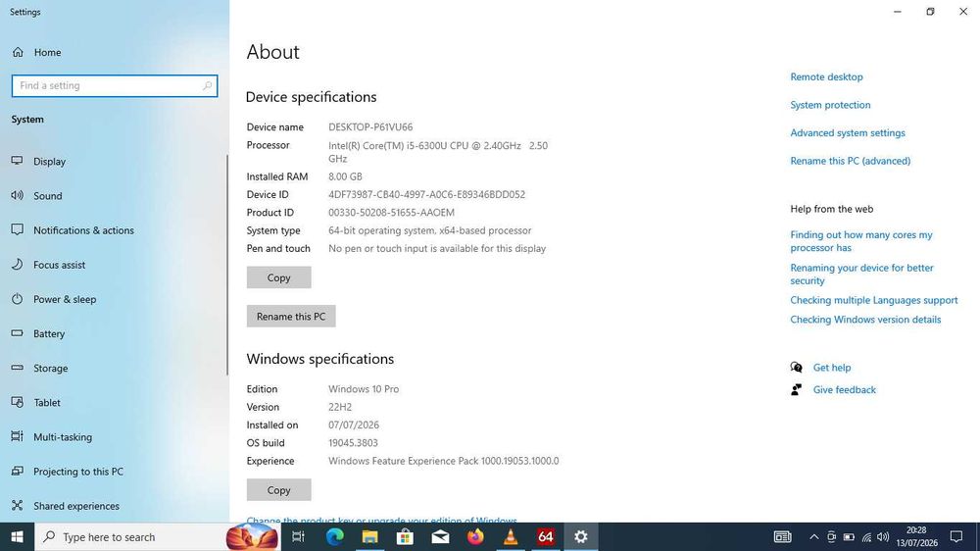Open Checking Windows version details link
This screenshot has width=980, height=551.
click(x=865, y=320)
